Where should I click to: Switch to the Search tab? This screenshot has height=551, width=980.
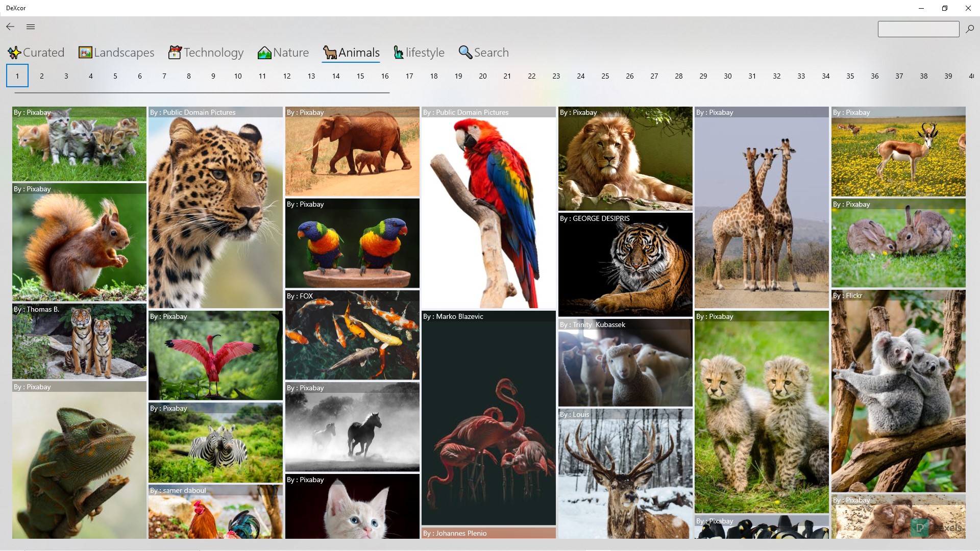click(483, 53)
